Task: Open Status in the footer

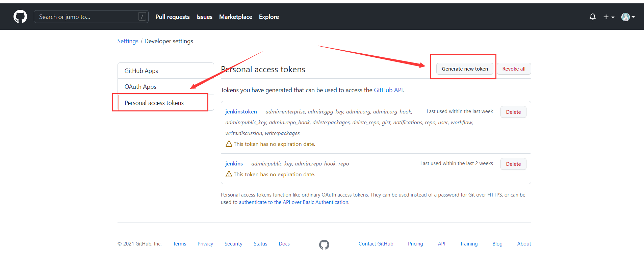Action: tap(260, 244)
